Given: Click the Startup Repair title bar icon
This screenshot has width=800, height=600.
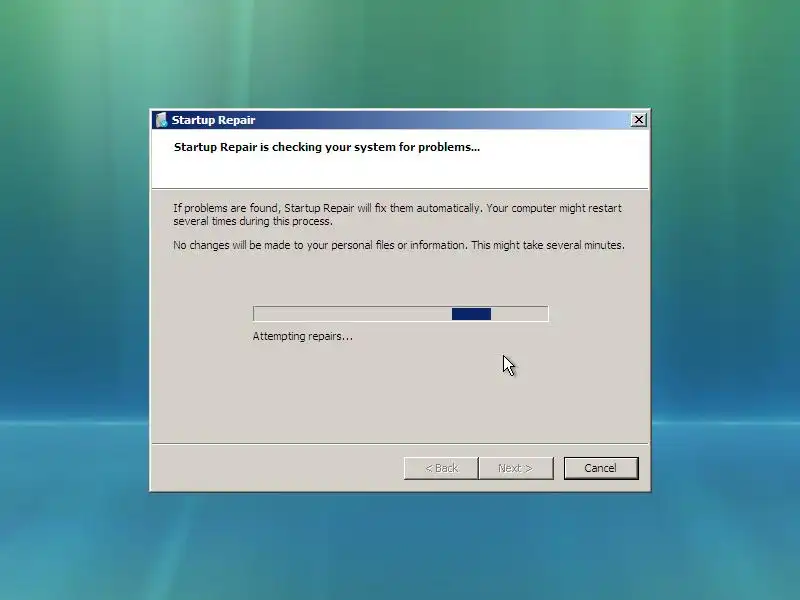Looking at the screenshot, I should (161, 120).
